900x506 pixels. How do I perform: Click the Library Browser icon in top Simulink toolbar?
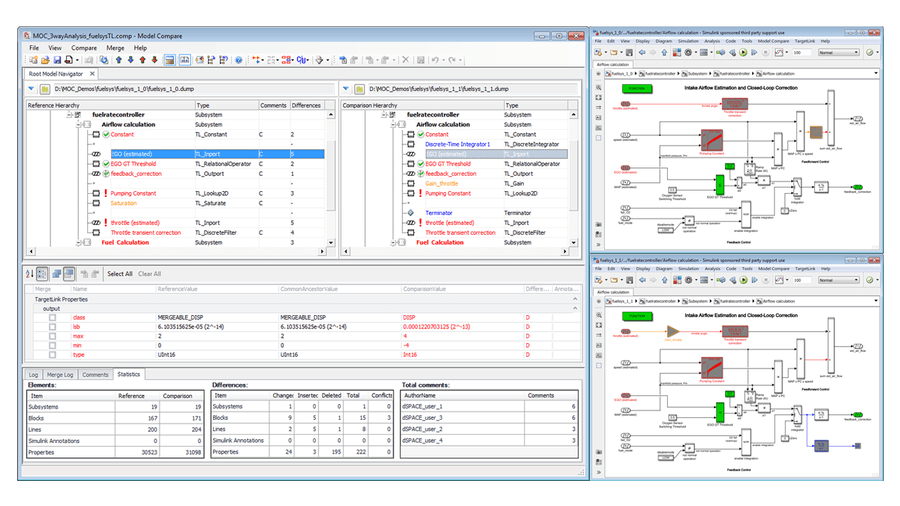tap(677, 52)
